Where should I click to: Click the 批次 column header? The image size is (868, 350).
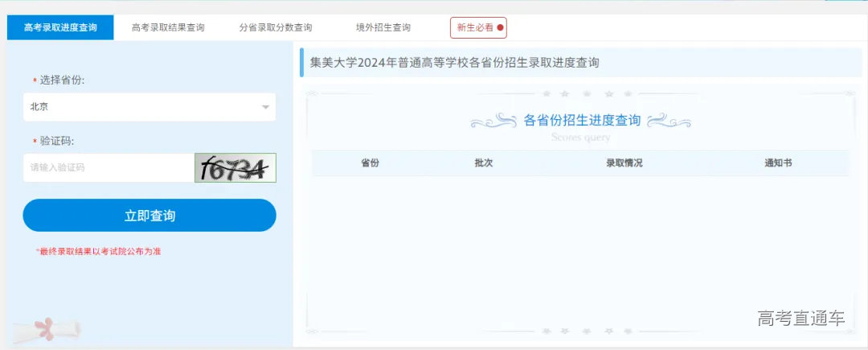pos(483,163)
